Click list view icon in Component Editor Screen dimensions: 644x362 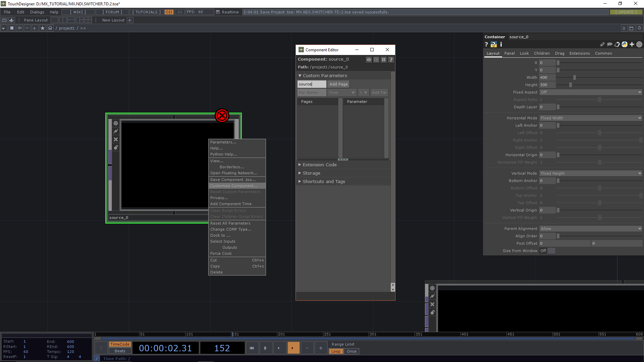(376, 60)
